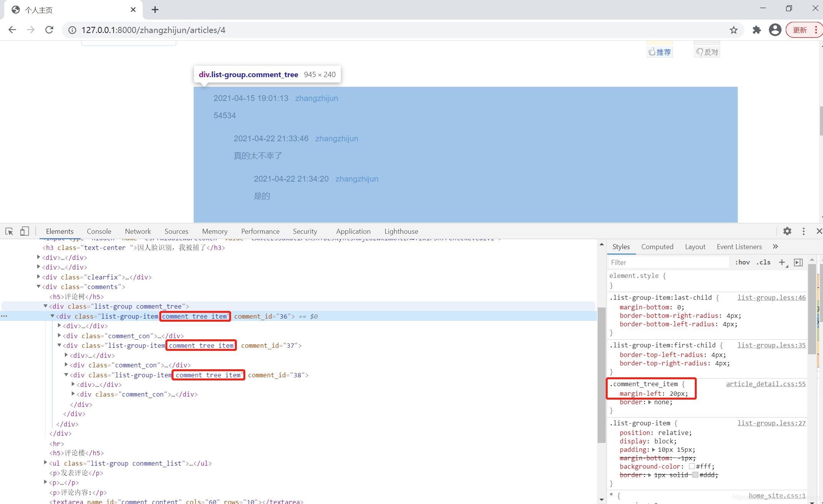Open the #fff background-color swatch

click(692, 466)
